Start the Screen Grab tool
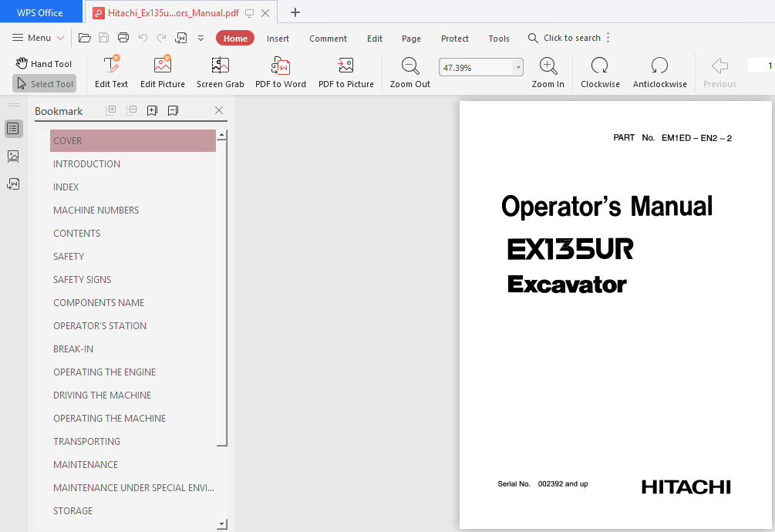The image size is (775, 532). tap(221, 72)
